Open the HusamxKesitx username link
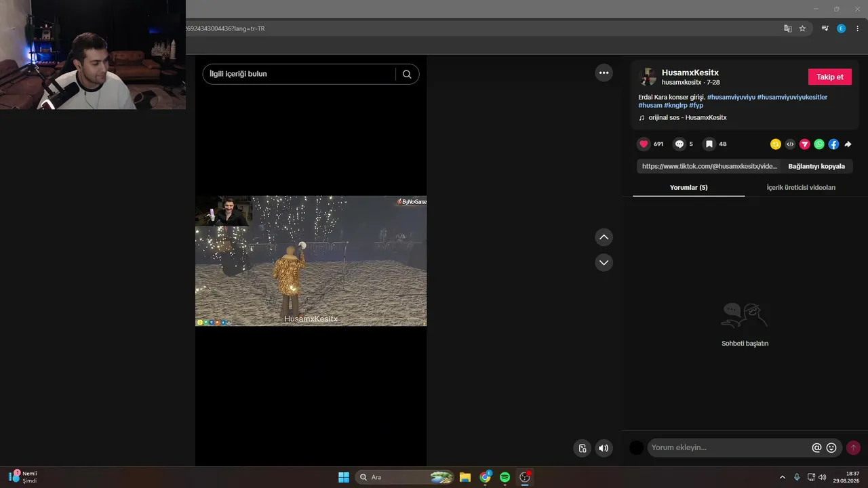This screenshot has height=488, width=868. click(690, 73)
